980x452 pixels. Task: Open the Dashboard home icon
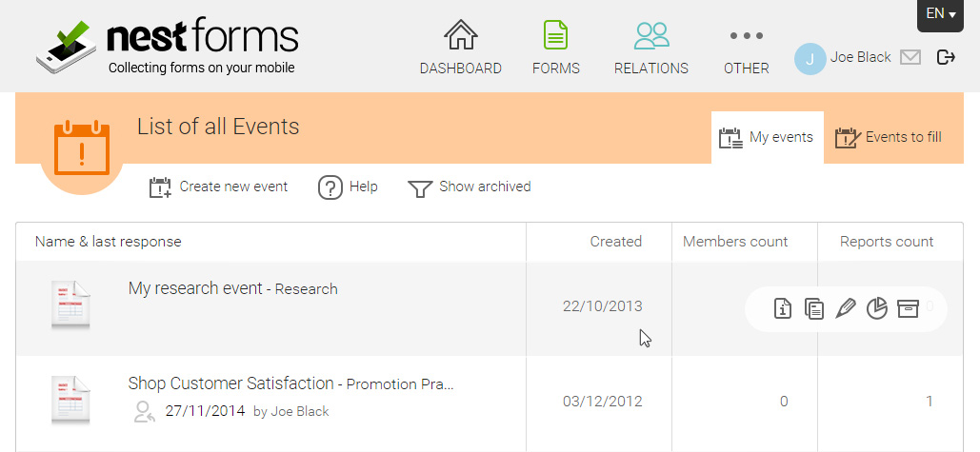461,35
